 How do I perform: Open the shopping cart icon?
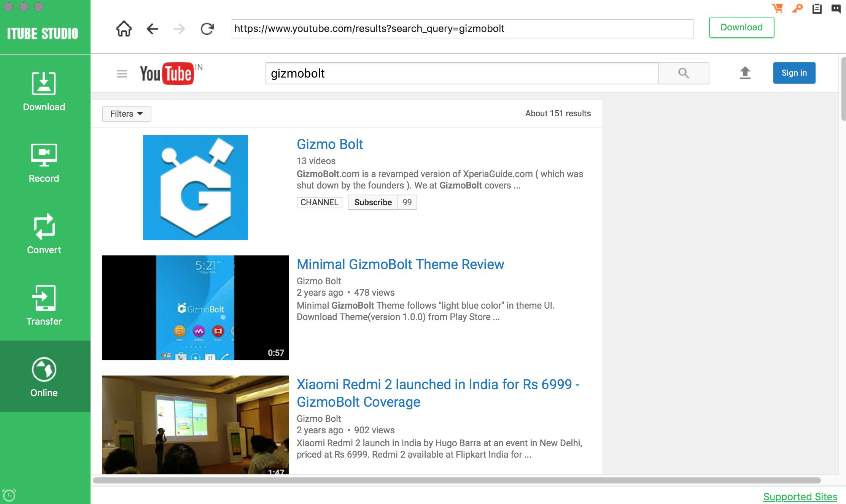tap(778, 8)
